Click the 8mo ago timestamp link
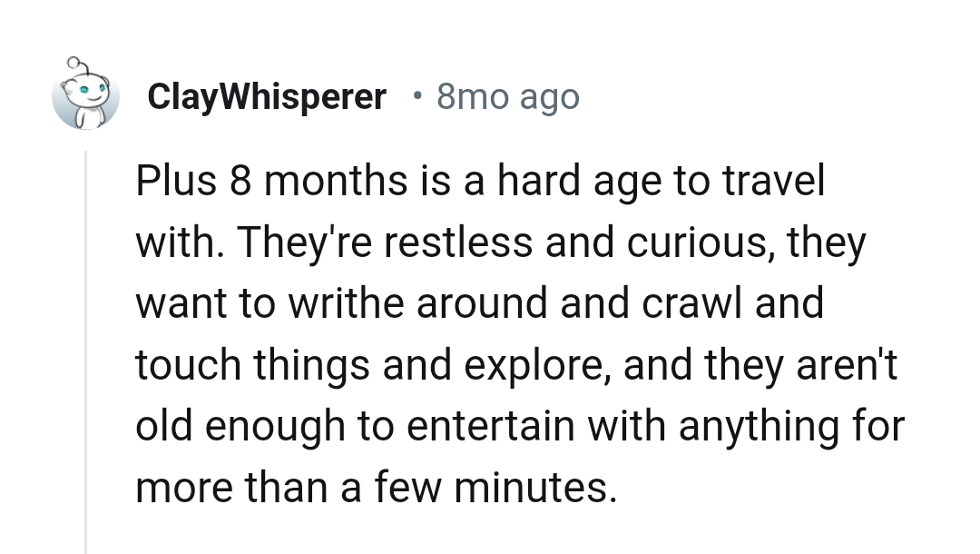Image resolution: width=980 pixels, height=554 pixels. click(508, 96)
